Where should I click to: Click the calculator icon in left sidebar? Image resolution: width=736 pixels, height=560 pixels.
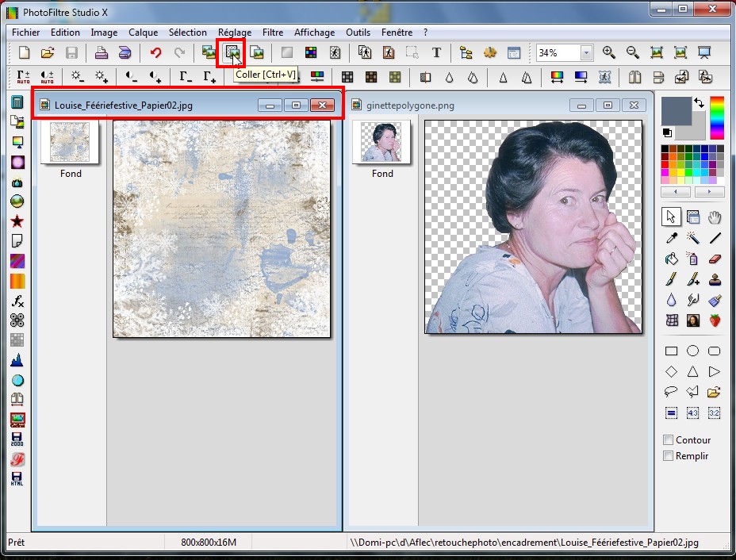17,102
